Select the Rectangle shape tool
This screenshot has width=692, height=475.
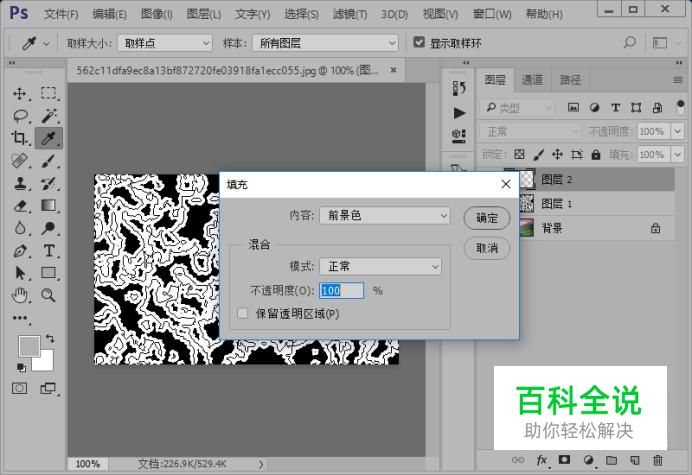[49, 273]
